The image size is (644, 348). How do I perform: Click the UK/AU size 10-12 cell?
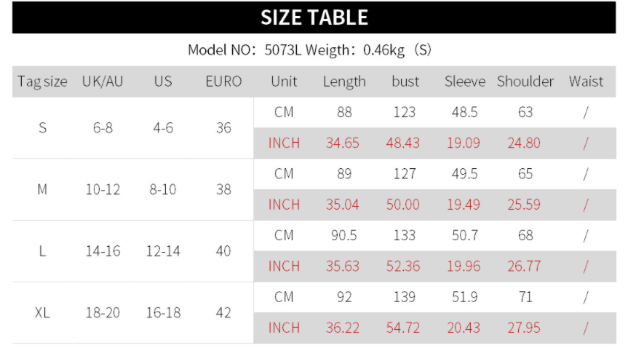pos(103,189)
